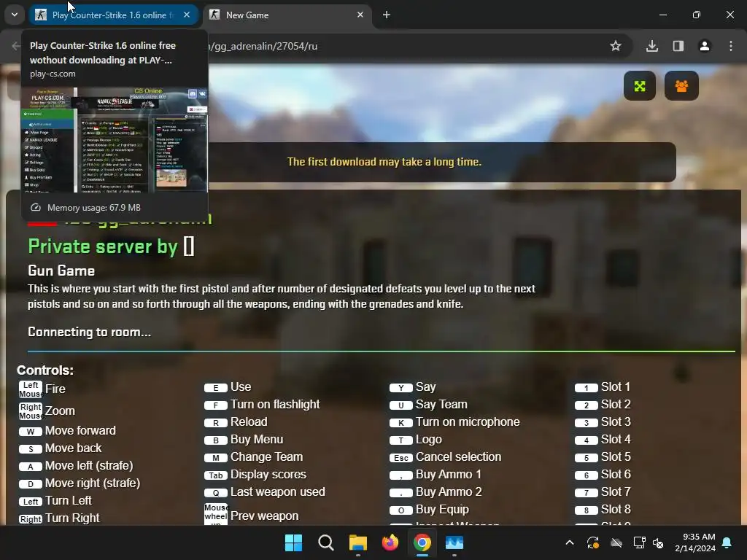Click the 'Gun Game' mode title
This screenshot has height=560, width=747.
pyautogui.click(x=61, y=271)
